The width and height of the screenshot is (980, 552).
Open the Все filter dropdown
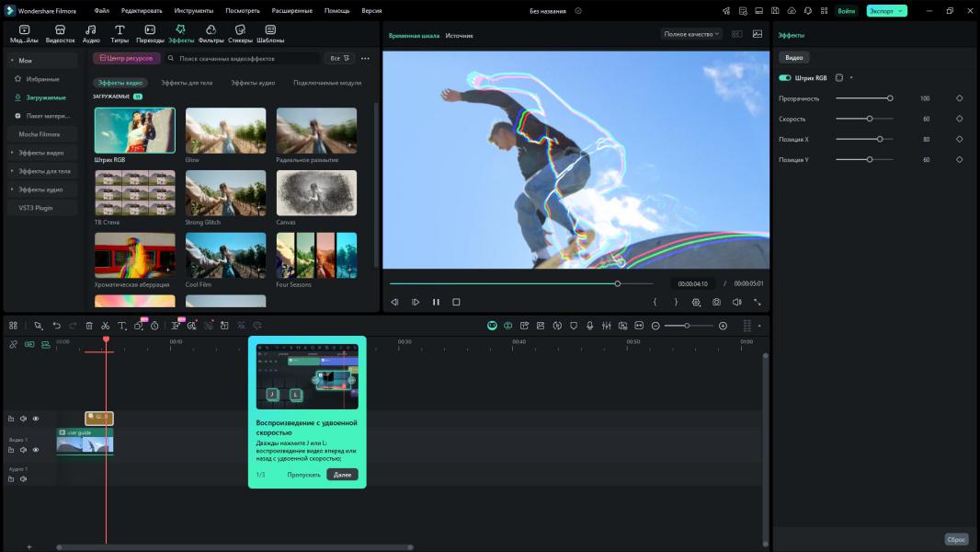[x=339, y=58]
